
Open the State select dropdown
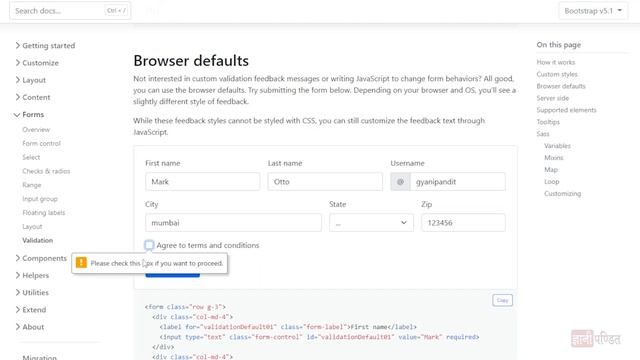click(371, 223)
